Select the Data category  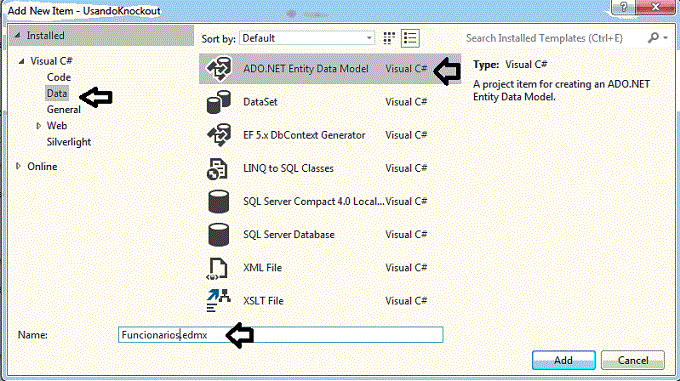tap(57, 93)
